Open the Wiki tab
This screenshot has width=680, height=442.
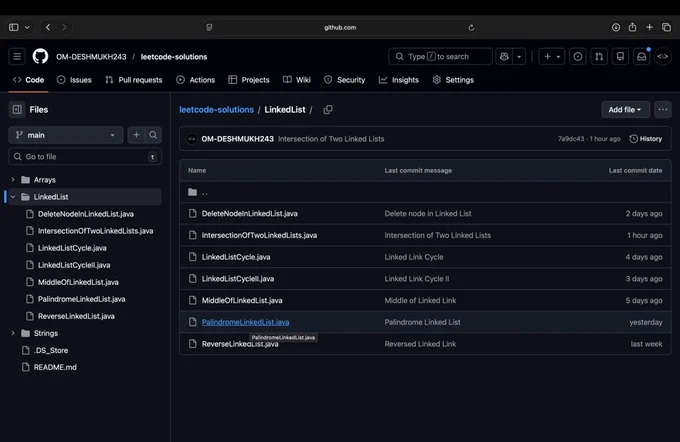click(297, 80)
